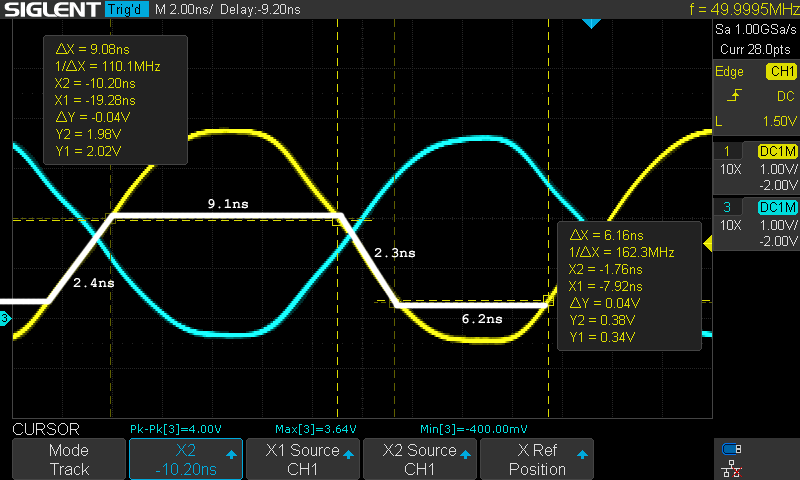Click the USB connection status icon
Viewport: 800px width, 480px height.
731,448
